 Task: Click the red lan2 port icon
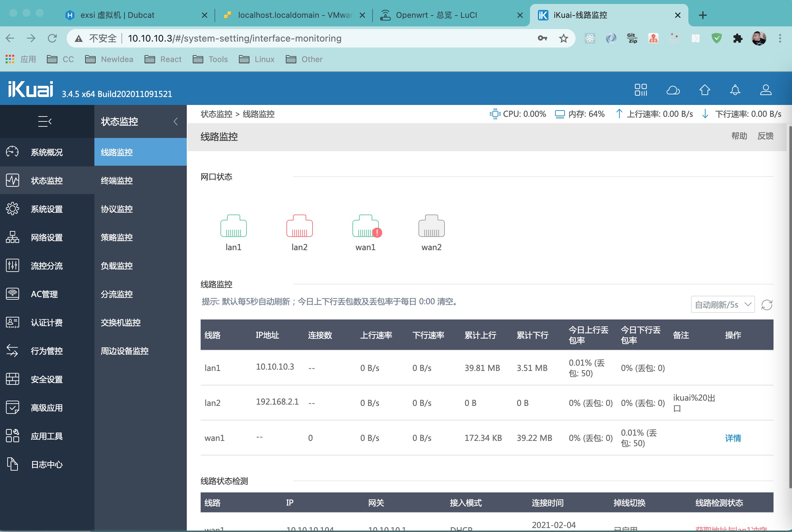click(x=300, y=226)
